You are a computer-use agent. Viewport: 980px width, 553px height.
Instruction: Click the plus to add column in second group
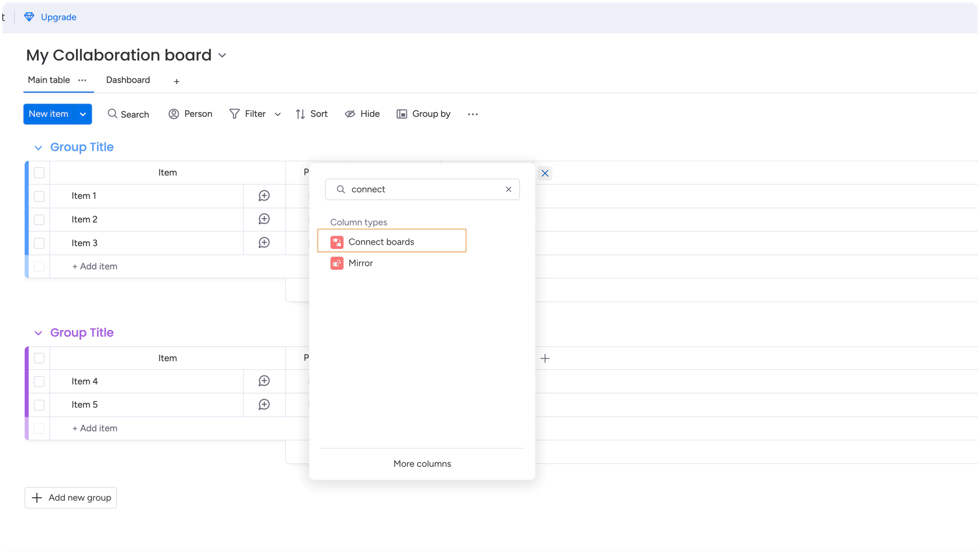tap(545, 358)
